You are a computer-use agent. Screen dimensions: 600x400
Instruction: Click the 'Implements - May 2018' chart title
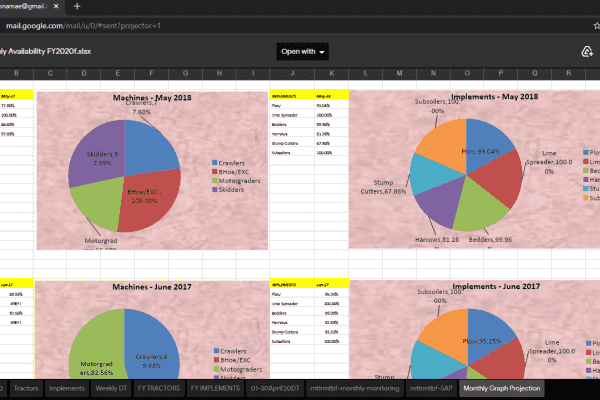point(494,96)
